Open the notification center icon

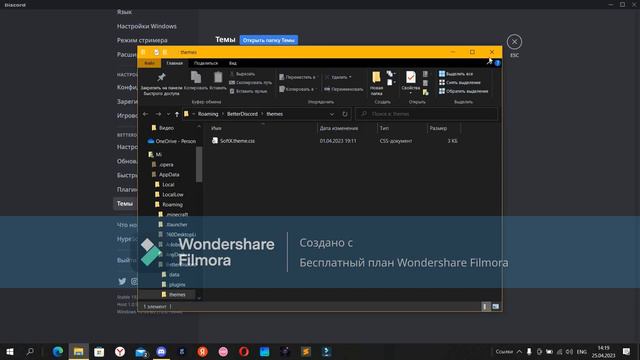pyautogui.click(x=627, y=351)
